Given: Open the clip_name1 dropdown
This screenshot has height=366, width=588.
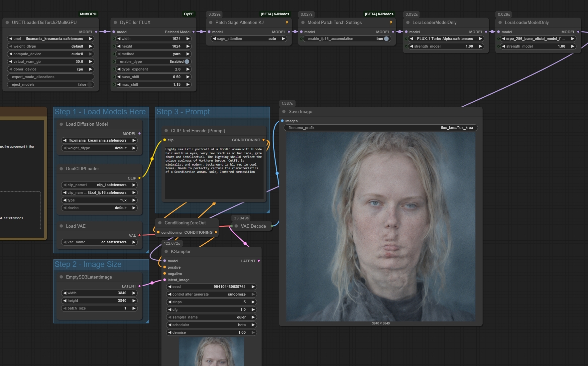Looking at the screenshot, I should pos(99,185).
